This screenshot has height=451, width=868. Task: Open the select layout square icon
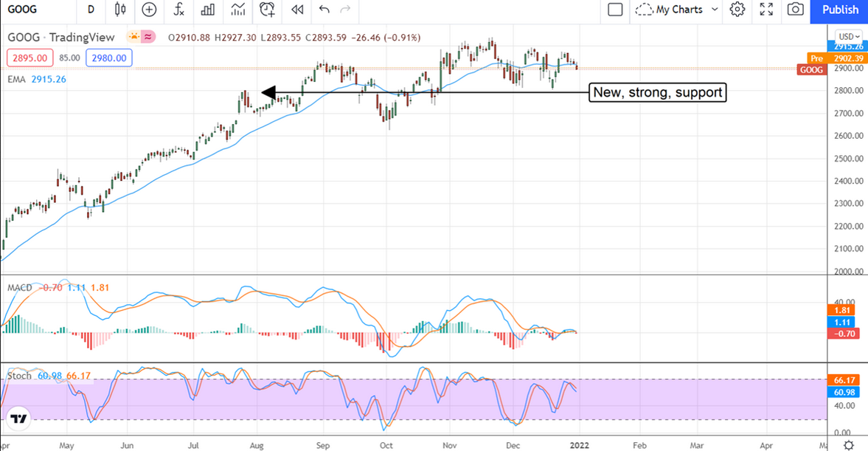tap(615, 10)
